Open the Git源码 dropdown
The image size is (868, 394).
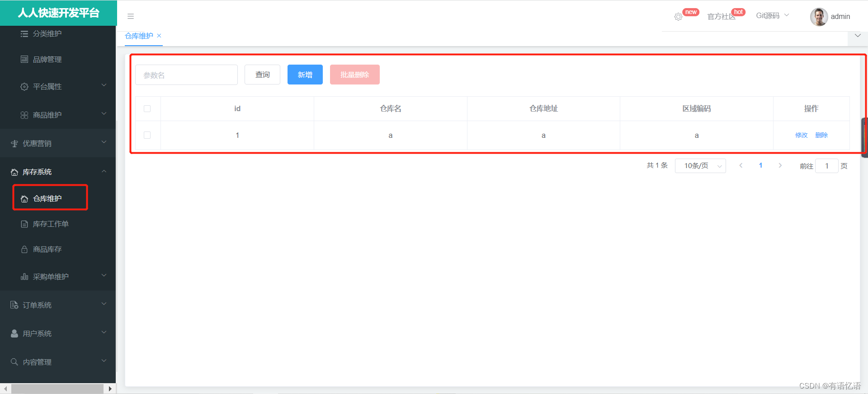(x=773, y=15)
